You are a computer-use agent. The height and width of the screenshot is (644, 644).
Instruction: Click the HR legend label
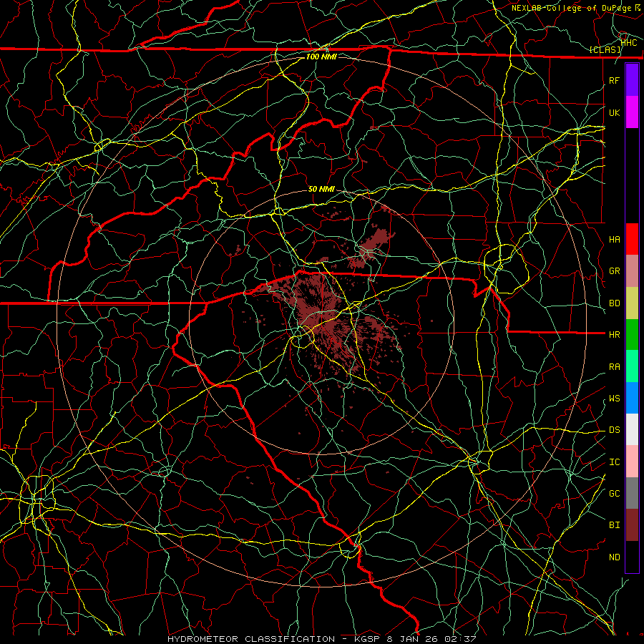pyautogui.click(x=614, y=335)
